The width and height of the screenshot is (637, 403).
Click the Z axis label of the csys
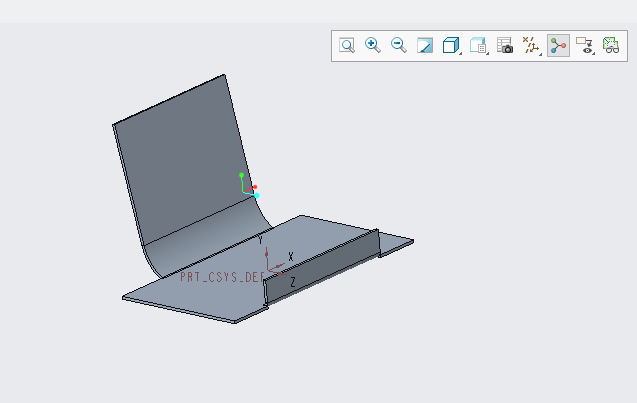292,283
